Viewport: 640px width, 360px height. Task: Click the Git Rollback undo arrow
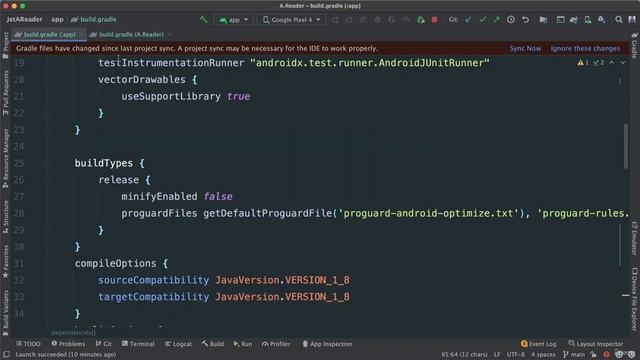point(525,20)
